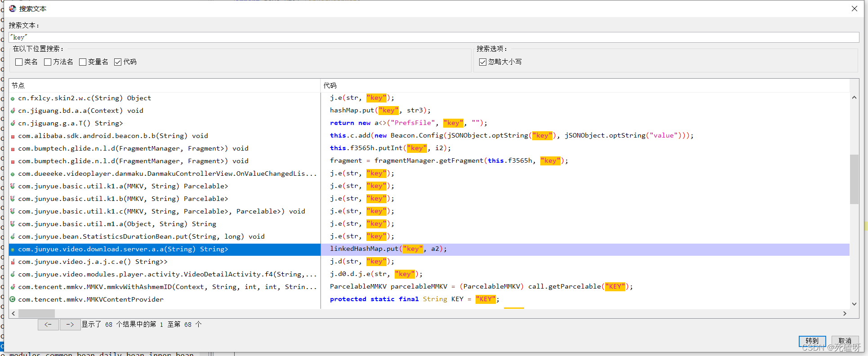
Task: Click node icon of m1.a(Object, String) row
Action: click(x=13, y=224)
